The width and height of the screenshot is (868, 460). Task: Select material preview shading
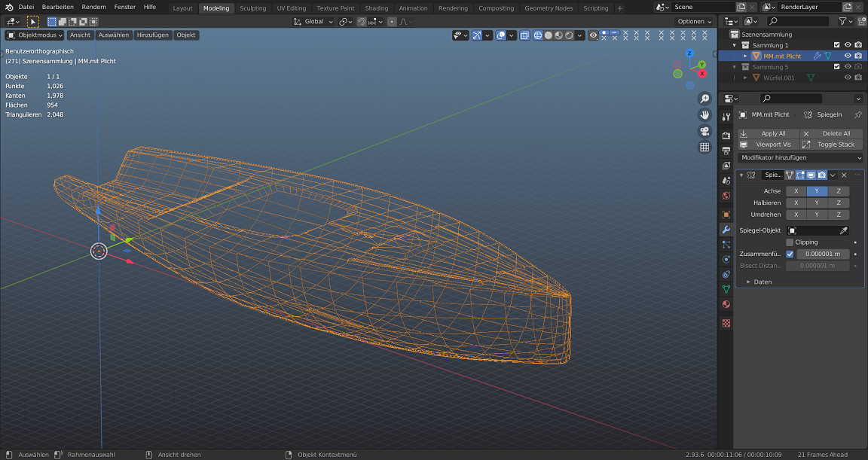pyautogui.click(x=558, y=35)
